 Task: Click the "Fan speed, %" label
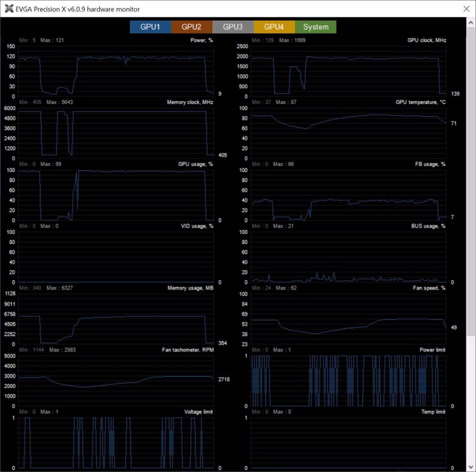point(429,288)
